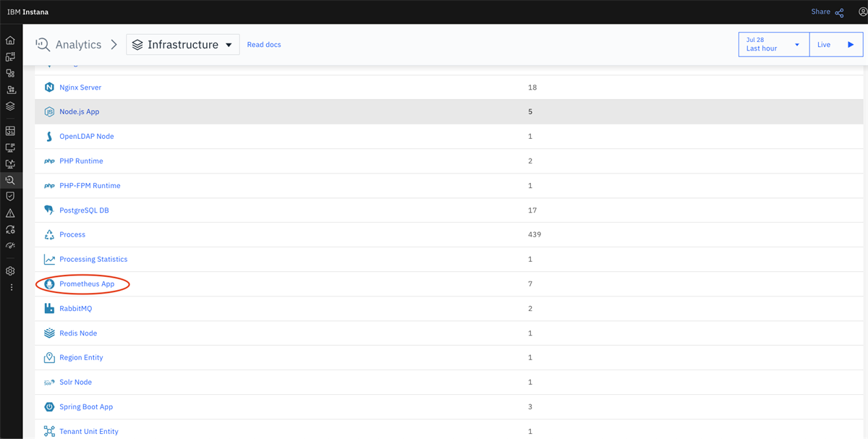Viewport: 868px width, 439px height.
Task: Open Analytics magnifier icon in sidebar
Action: [x=10, y=180]
